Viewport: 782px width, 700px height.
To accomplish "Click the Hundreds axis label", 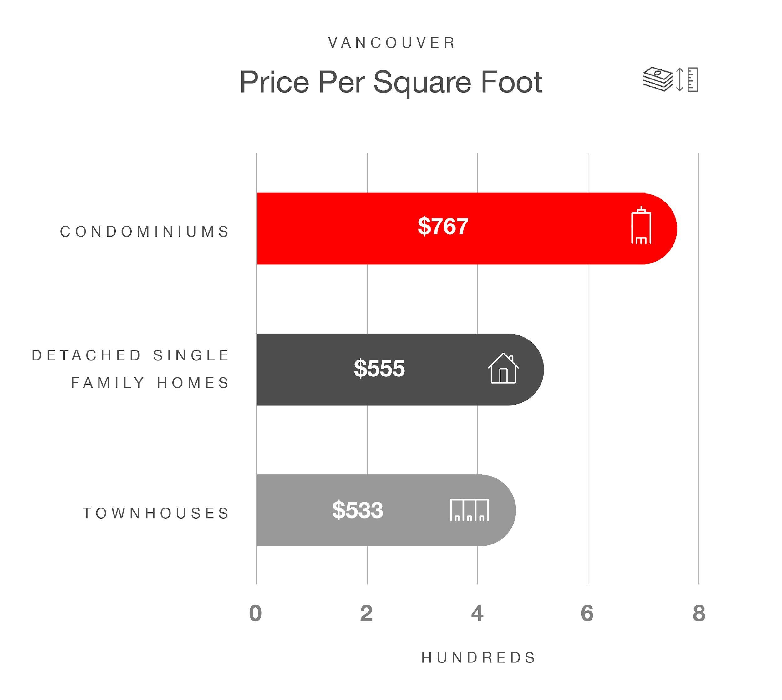I will pos(478,658).
